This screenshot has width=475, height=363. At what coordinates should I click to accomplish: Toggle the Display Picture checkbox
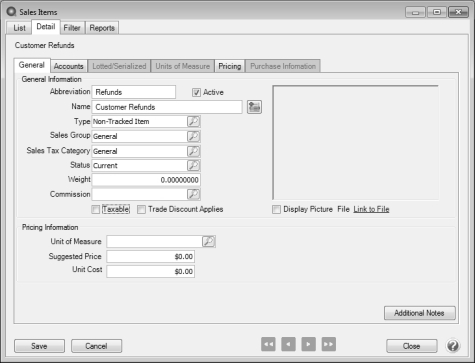(276, 209)
